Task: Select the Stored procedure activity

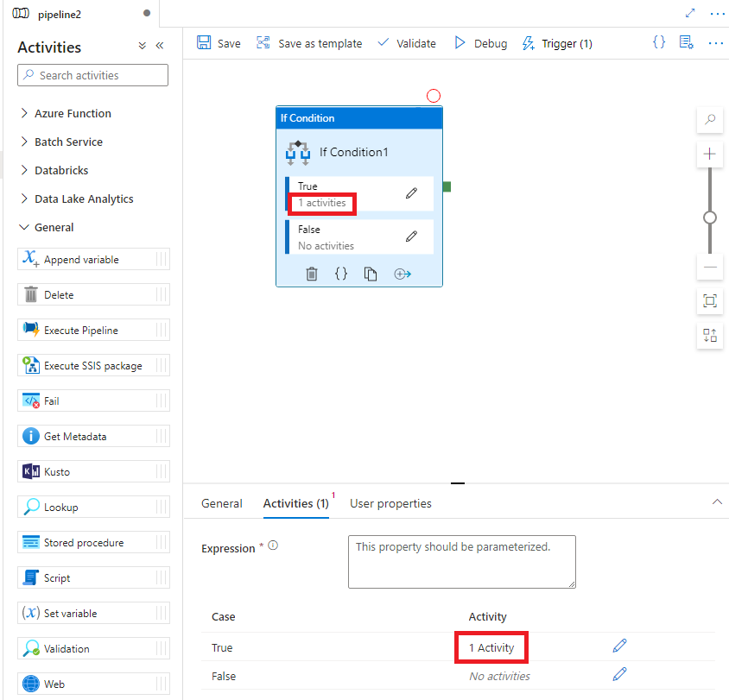Action: tap(93, 542)
